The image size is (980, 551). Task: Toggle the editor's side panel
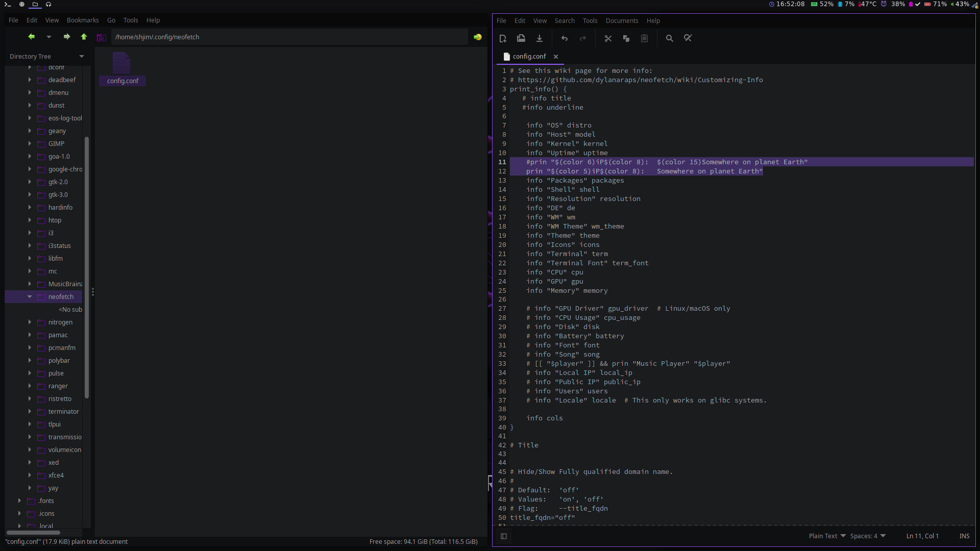[x=504, y=536]
